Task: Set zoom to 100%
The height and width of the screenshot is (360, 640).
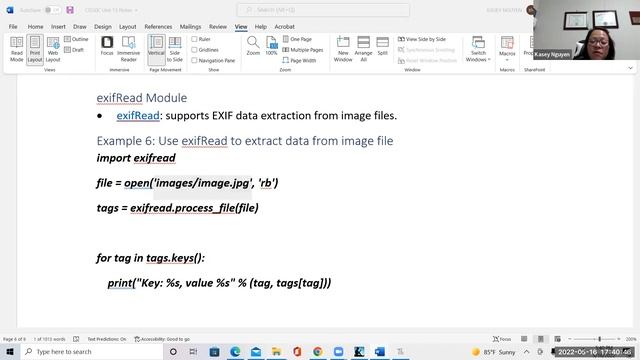Action: tap(271, 46)
